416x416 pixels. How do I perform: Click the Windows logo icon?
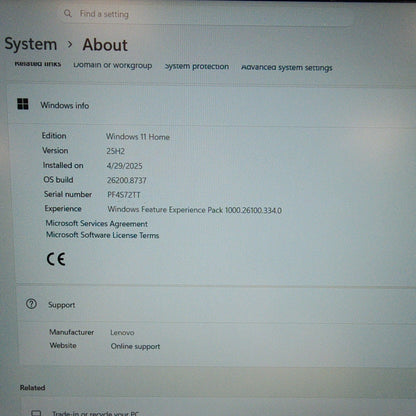(23, 104)
